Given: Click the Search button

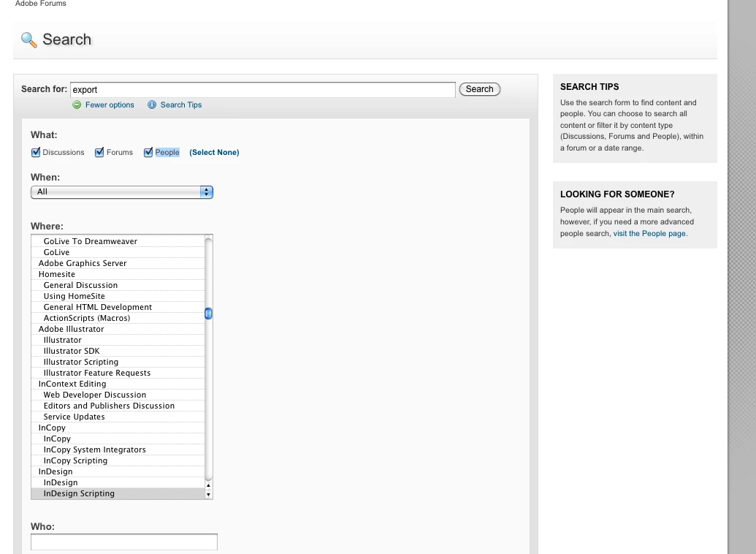Looking at the screenshot, I should tap(480, 89).
